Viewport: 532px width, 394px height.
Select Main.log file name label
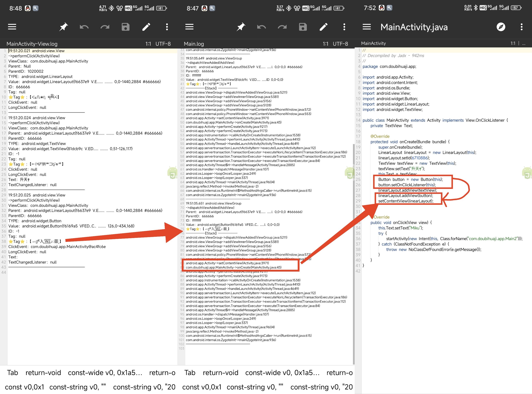pos(194,44)
